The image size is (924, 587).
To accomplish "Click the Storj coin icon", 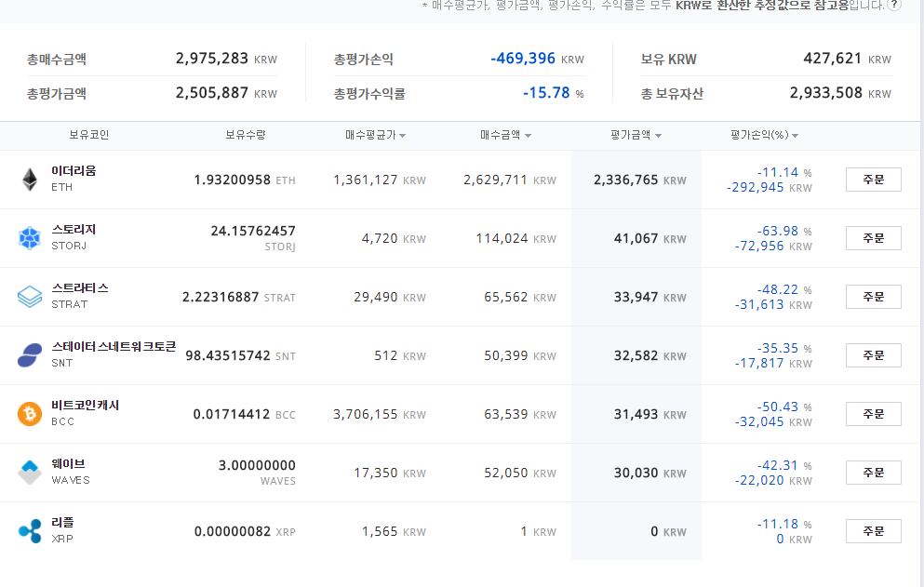I will [30, 238].
